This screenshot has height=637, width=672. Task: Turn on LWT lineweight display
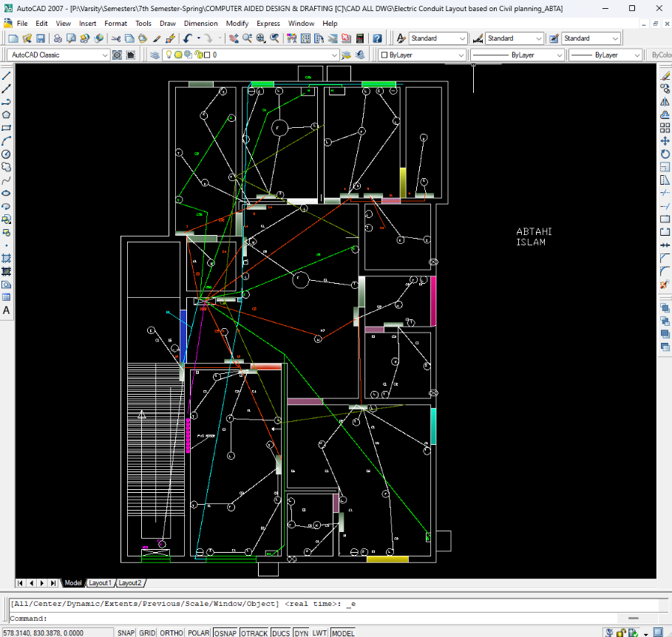click(319, 633)
